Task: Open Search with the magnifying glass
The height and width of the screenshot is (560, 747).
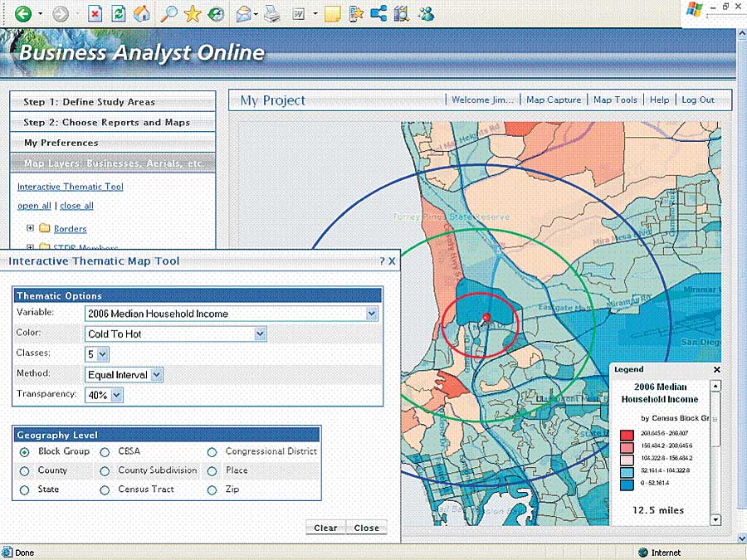Action: (x=168, y=13)
